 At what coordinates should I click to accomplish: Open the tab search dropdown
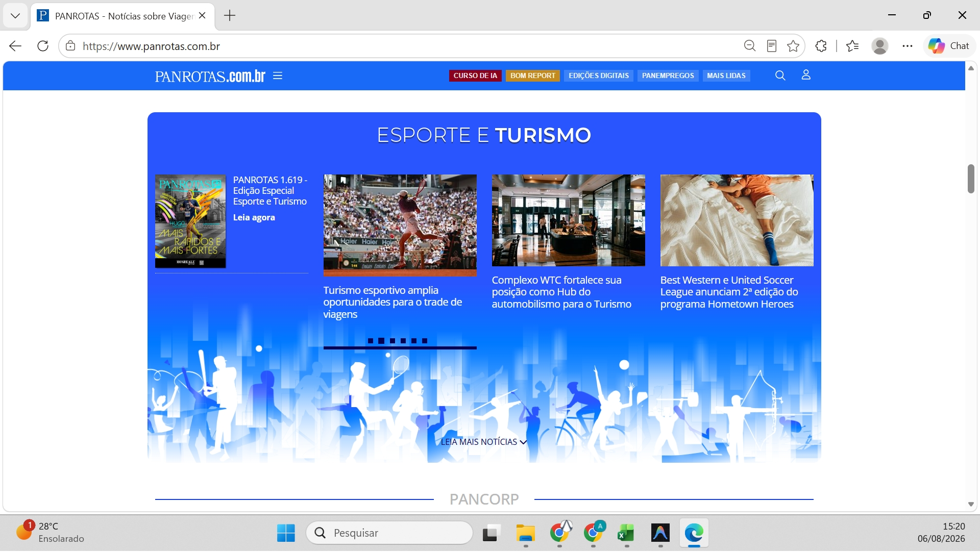click(x=15, y=16)
